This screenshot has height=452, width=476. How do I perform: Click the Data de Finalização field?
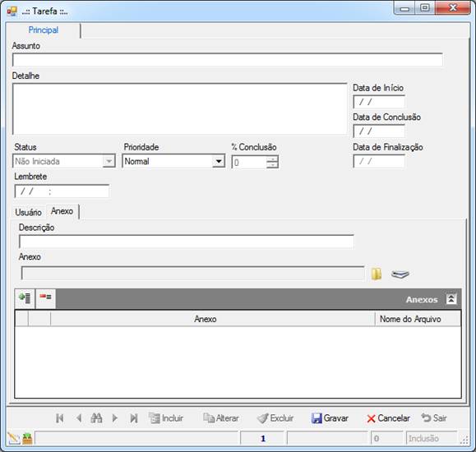point(379,161)
